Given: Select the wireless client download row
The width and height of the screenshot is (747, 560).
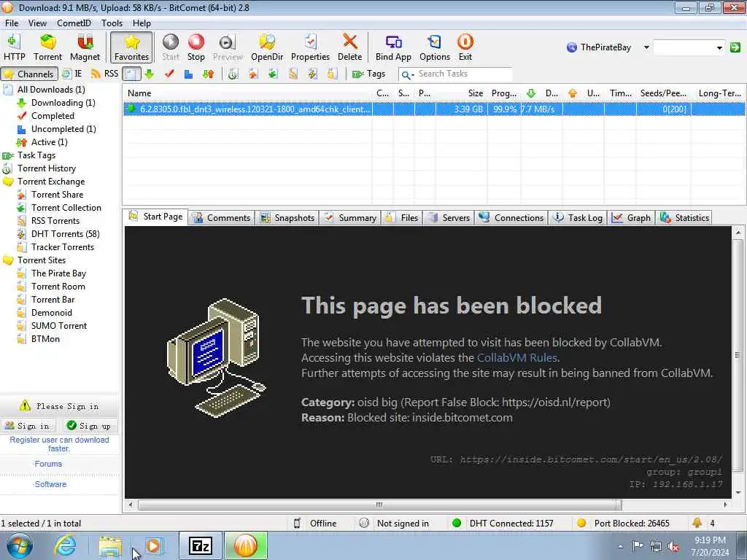Looking at the screenshot, I should (x=434, y=109).
